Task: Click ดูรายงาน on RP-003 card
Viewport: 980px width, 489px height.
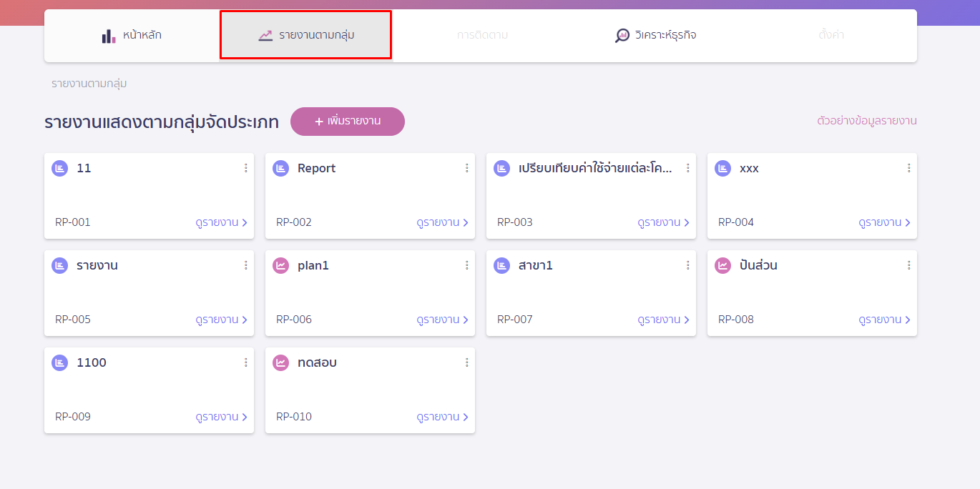Action: click(x=663, y=222)
